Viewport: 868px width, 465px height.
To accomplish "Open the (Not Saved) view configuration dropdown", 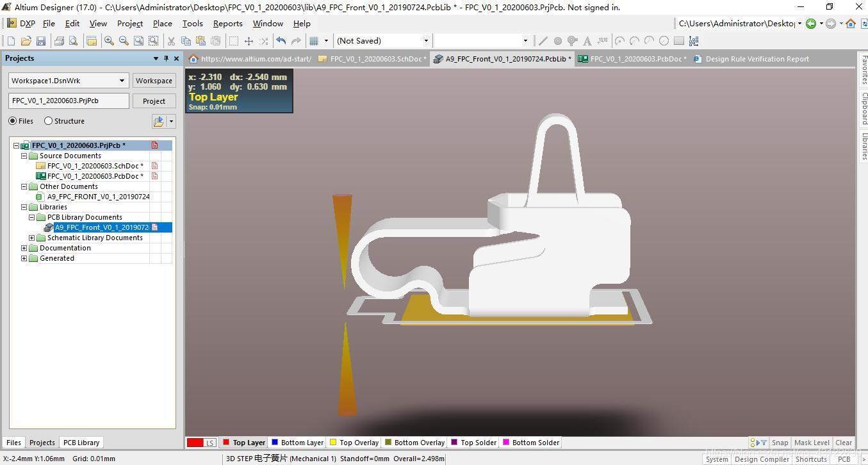I will [x=426, y=41].
